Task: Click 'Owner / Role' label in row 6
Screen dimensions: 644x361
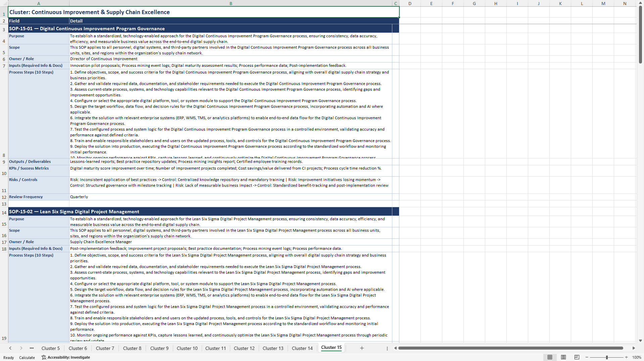Action: (x=39, y=59)
